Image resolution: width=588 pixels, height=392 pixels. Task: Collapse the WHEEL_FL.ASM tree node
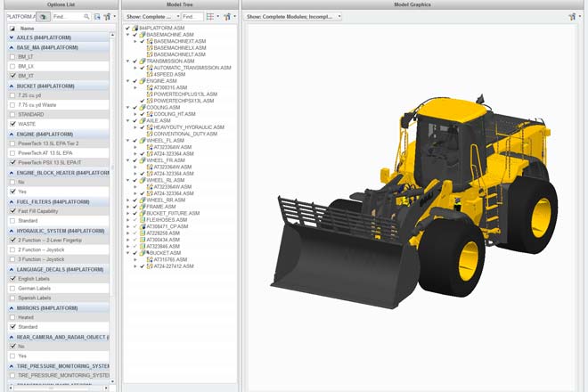(128, 140)
